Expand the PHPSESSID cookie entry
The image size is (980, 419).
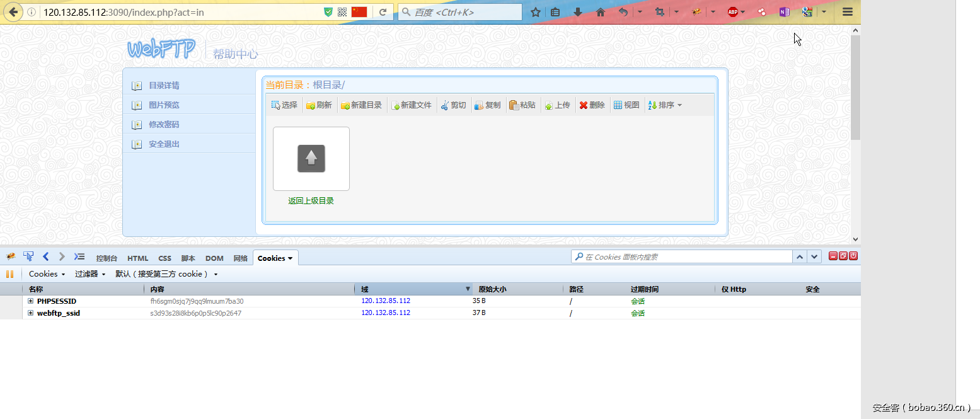(x=30, y=301)
